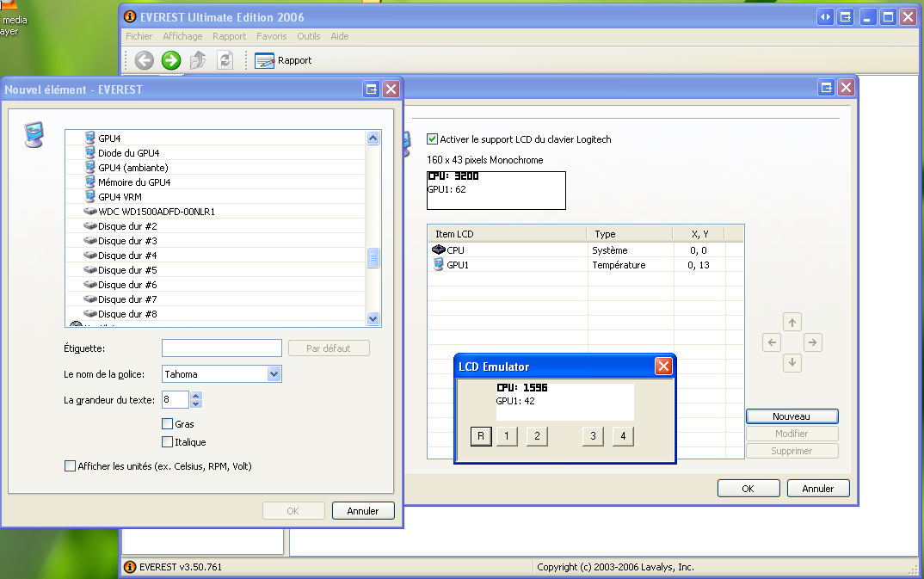Image resolution: width=924 pixels, height=579 pixels.
Task: Click the Nouveau button
Action: click(792, 416)
